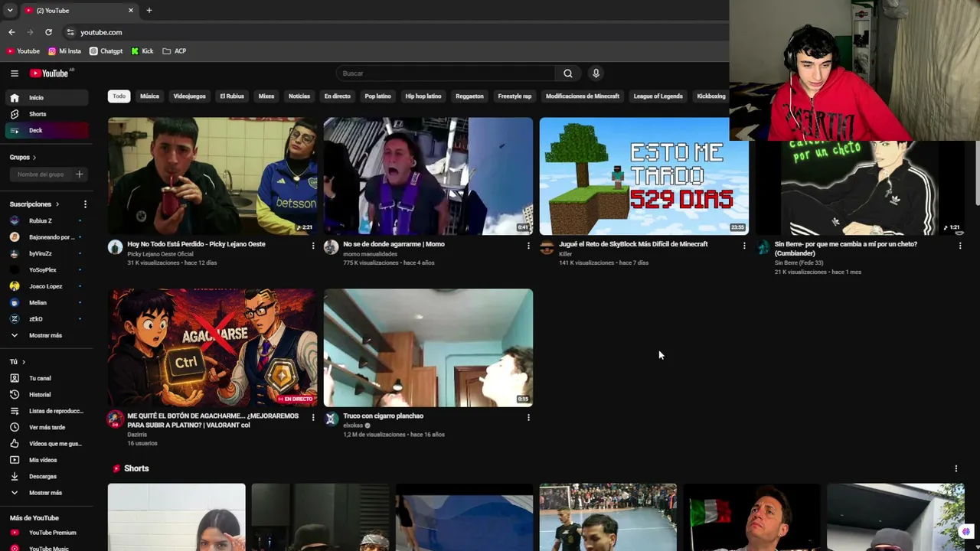The width and height of the screenshot is (980, 551).
Task: Open Vídeos que me gustan
Action: [x=46, y=444]
